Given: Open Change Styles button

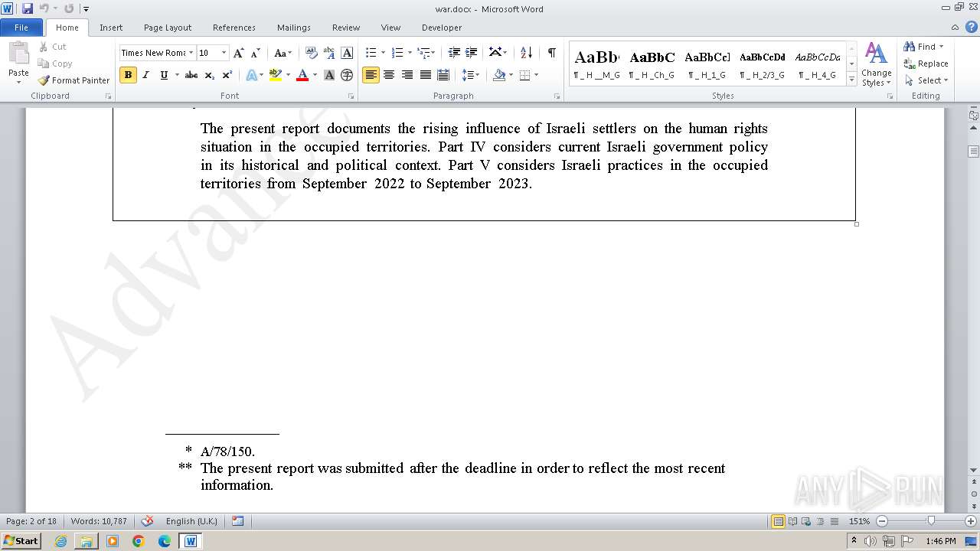Looking at the screenshot, I should pos(876,64).
